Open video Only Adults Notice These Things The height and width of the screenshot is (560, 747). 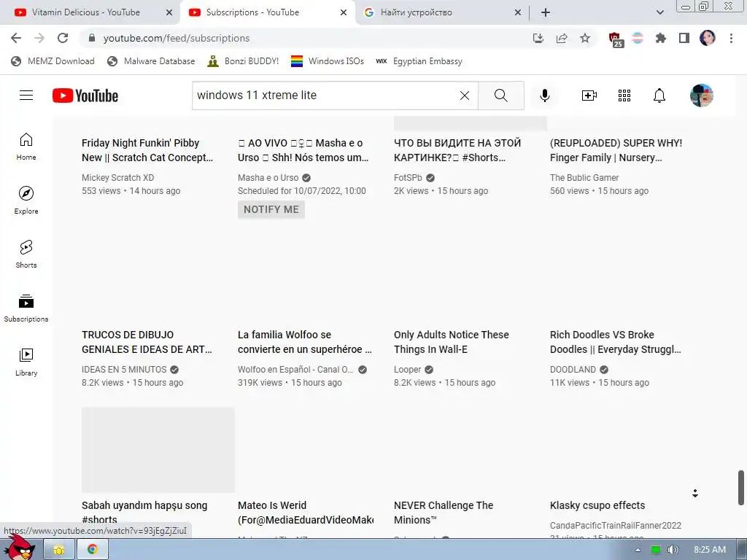(x=451, y=342)
